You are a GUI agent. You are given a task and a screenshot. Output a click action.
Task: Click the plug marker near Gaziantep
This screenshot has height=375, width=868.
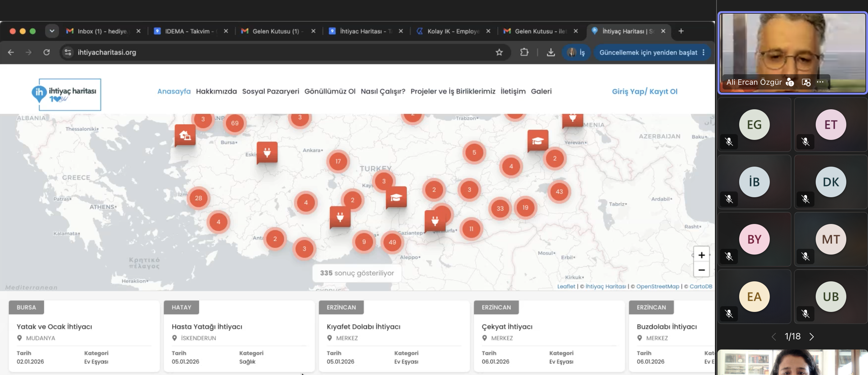tap(435, 221)
